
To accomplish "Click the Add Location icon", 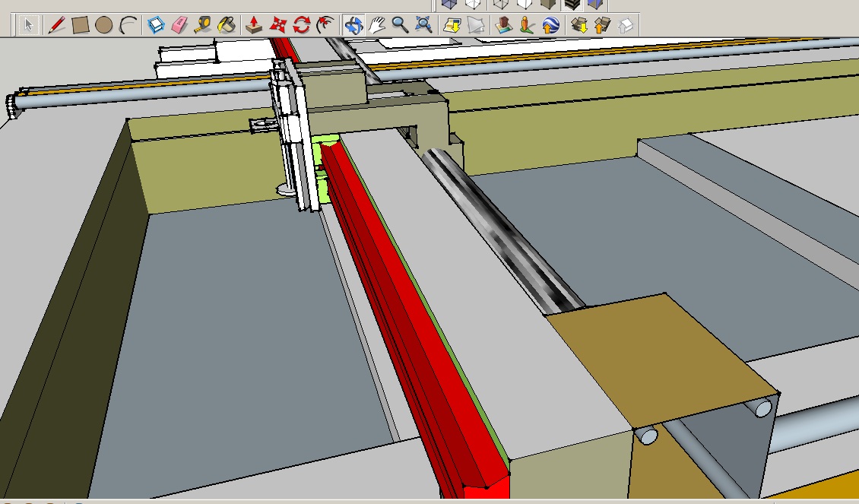I will pyautogui.click(x=452, y=24).
